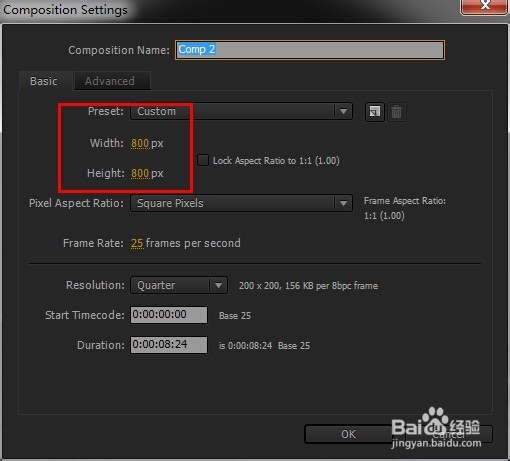Open the Preset dropdown showing Custom
This screenshot has height=461, width=510.
[241, 111]
